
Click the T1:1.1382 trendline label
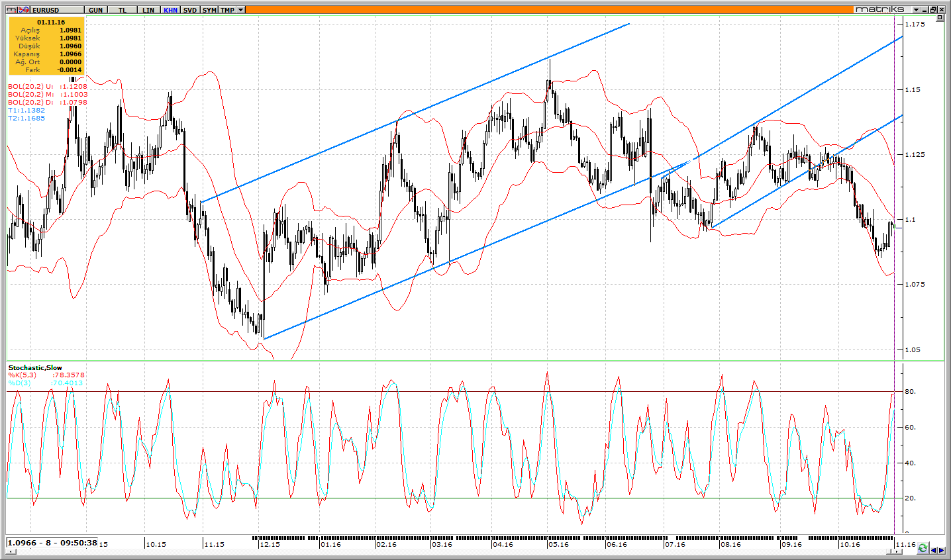26,111
